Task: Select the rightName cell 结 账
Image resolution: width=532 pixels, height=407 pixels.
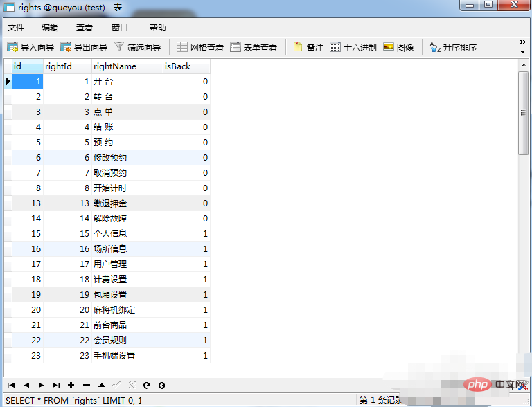Action: pyautogui.click(x=127, y=127)
